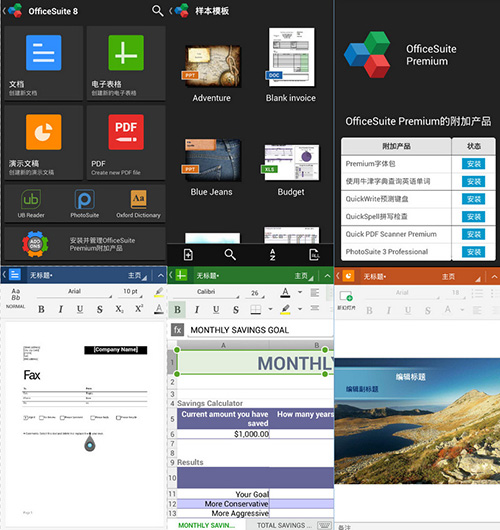Screen dimensions: 500x530
Task: Open font size 26 dropdown in spreadsheet
Action: coord(255,293)
